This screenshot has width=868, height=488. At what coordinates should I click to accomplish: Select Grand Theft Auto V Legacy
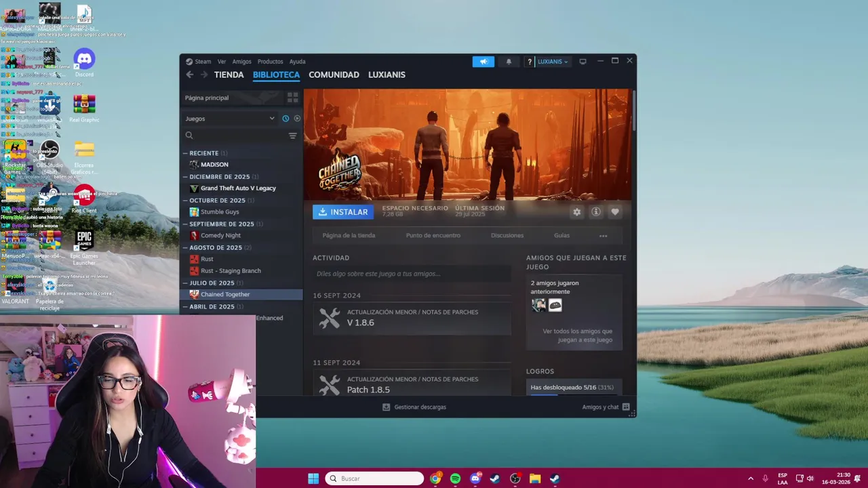(x=238, y=188)
